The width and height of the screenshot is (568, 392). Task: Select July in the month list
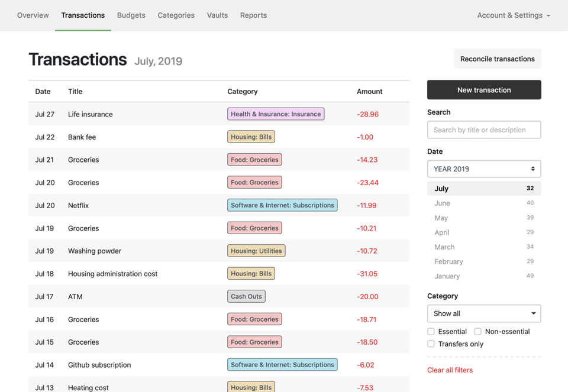[x=484, y=189]
